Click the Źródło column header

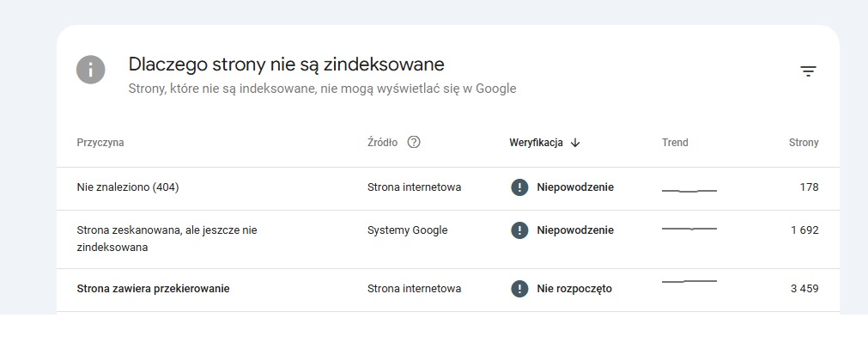(383, 143)
